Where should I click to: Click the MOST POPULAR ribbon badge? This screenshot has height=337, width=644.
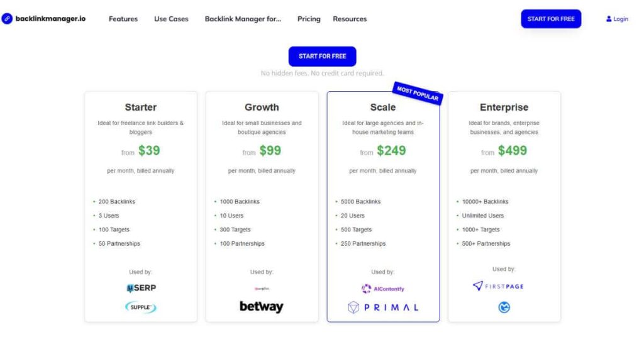[418, 94]
